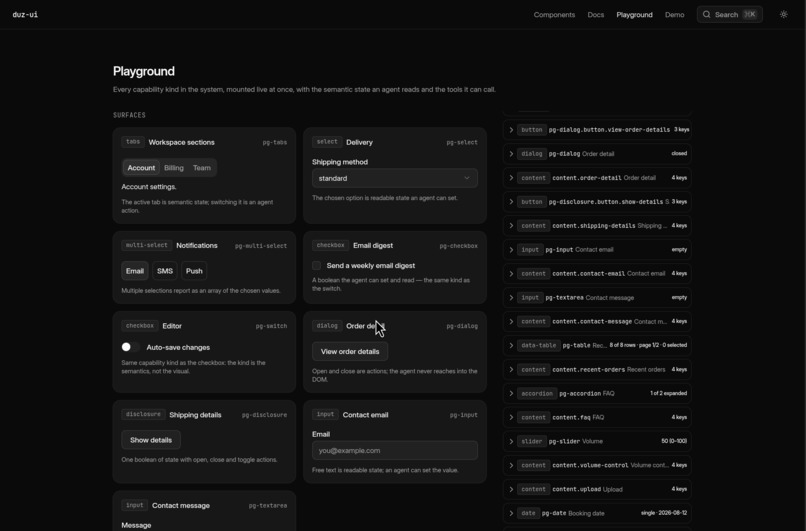The height and width of the screenshot is (531, 806).
Task: Click the 'Shipping details' card title
Action: click(x=195, y=415)
